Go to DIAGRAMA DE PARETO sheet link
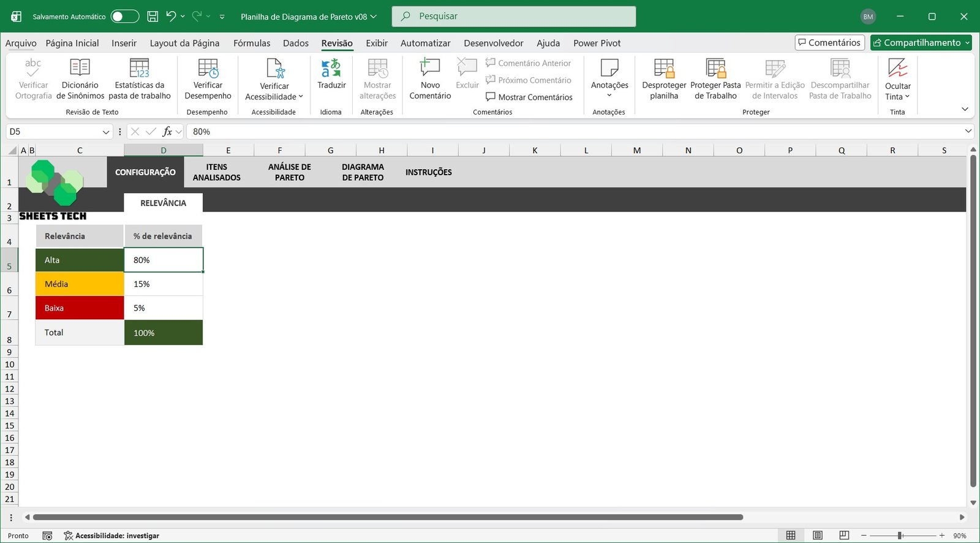Screen dimensions: 980x543 pos(363,172)
